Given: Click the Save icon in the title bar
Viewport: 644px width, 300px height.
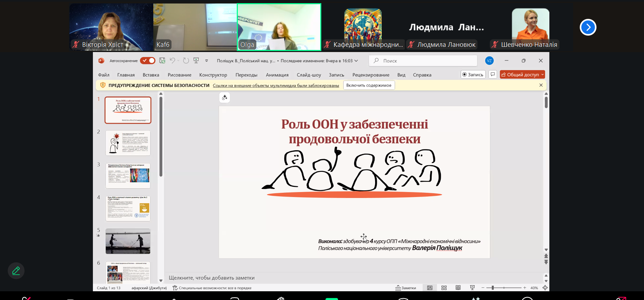Looking at the screenshot, I should click(x=162, y=61).
